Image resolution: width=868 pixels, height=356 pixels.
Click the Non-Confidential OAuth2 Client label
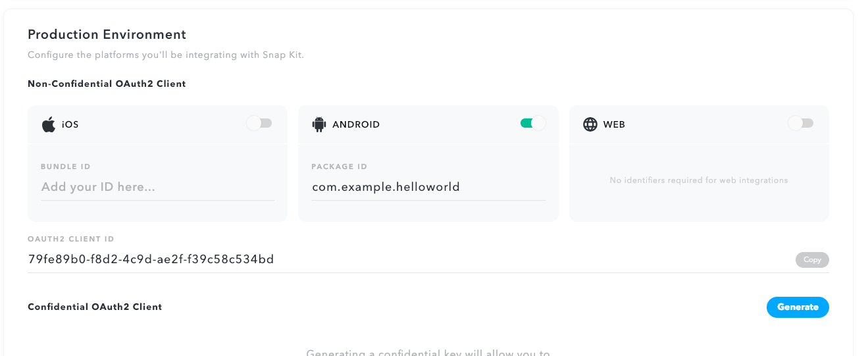[x=107, y=84]
